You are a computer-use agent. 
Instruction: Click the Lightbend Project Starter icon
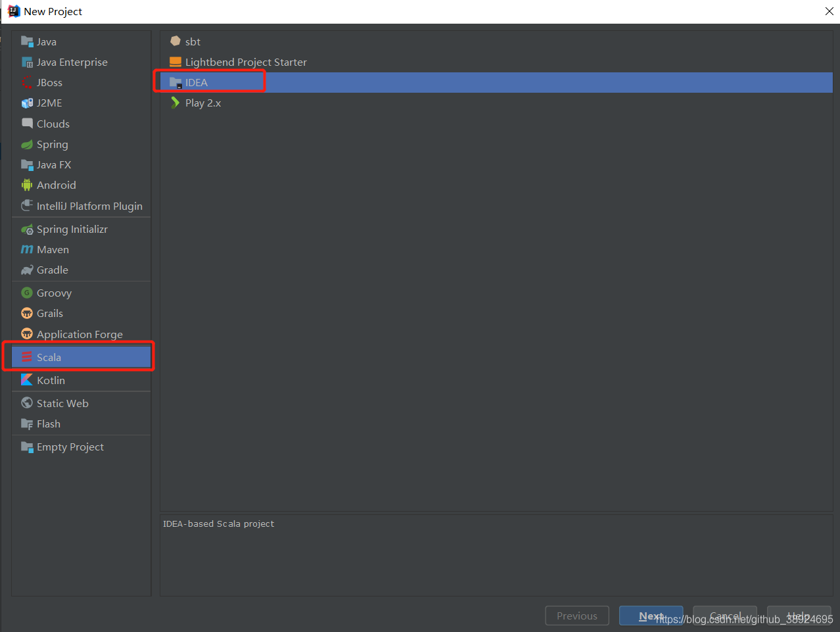pyautogui.click(x=175, y=62)
